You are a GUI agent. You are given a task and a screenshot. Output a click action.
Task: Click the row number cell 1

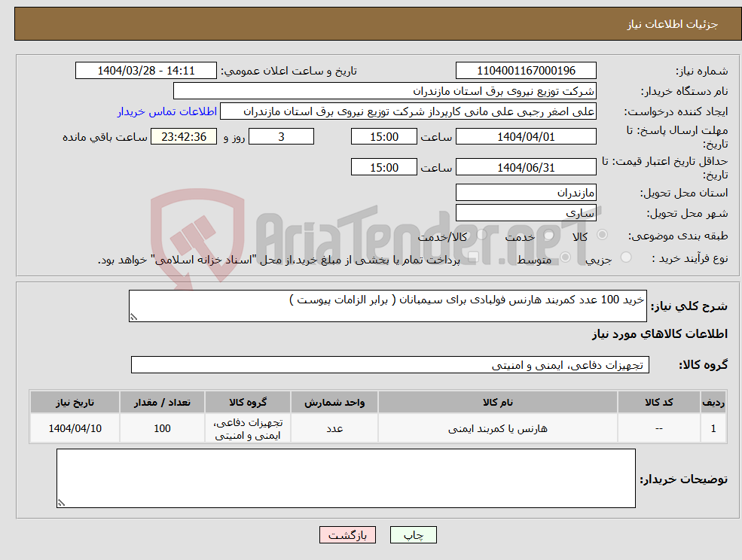pyautogui.click(x=713, y=428)
